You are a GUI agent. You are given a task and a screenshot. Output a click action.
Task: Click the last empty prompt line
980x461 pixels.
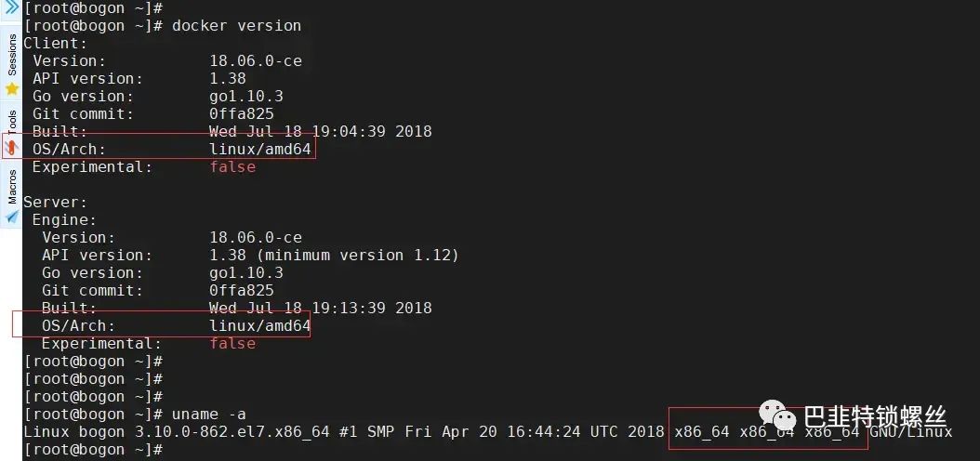(93, 450)
